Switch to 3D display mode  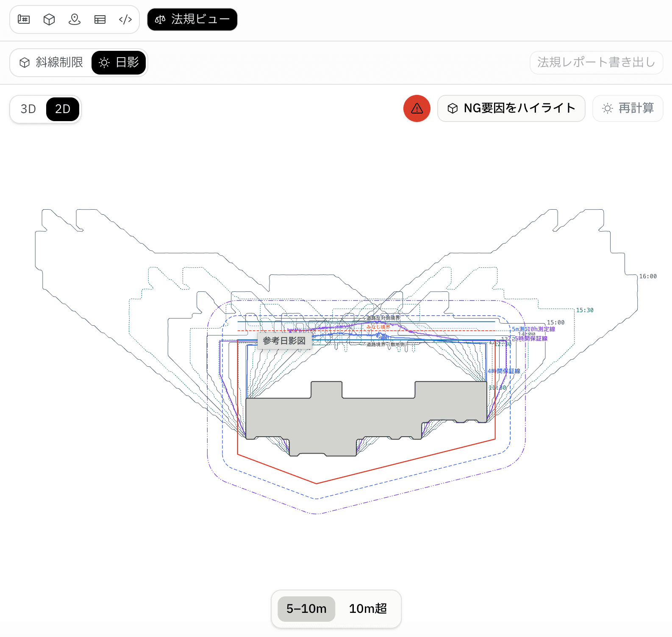[x=28, y=109]
